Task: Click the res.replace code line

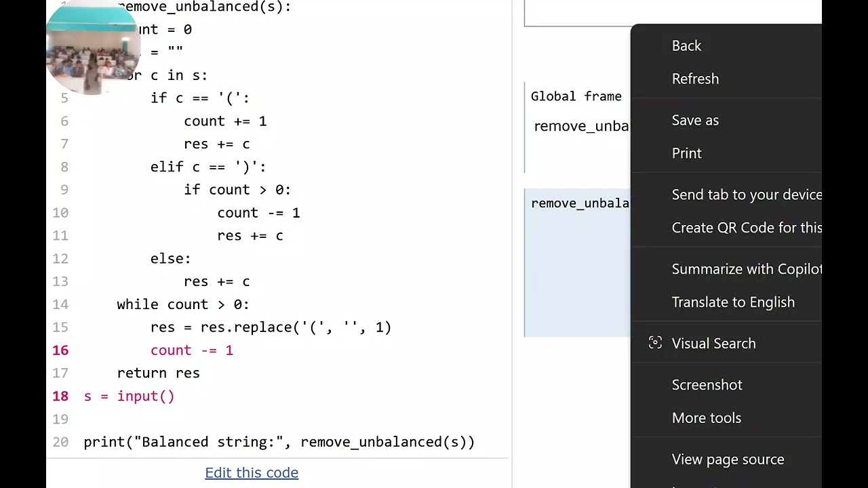Action: coord(271,327)
